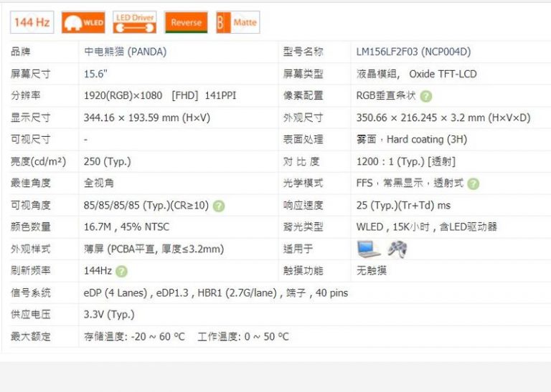This screenshot has width=551, height=392.
Task: Click help icon after (CR≥10)
Action: [x=219, y=206]
